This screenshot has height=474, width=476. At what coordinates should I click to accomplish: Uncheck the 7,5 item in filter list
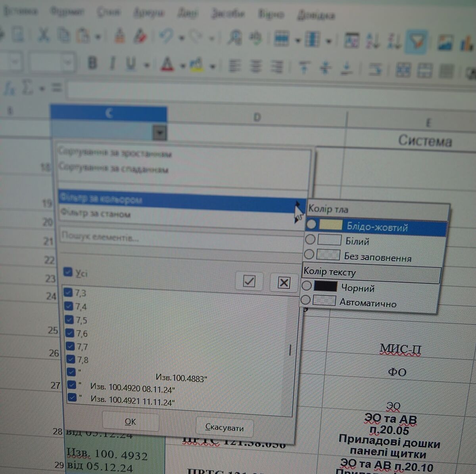pyautogui.click(x=69, y=319)
